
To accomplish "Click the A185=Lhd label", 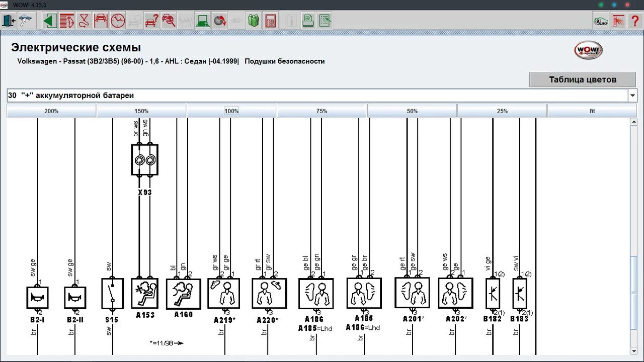I will [316, 328].
